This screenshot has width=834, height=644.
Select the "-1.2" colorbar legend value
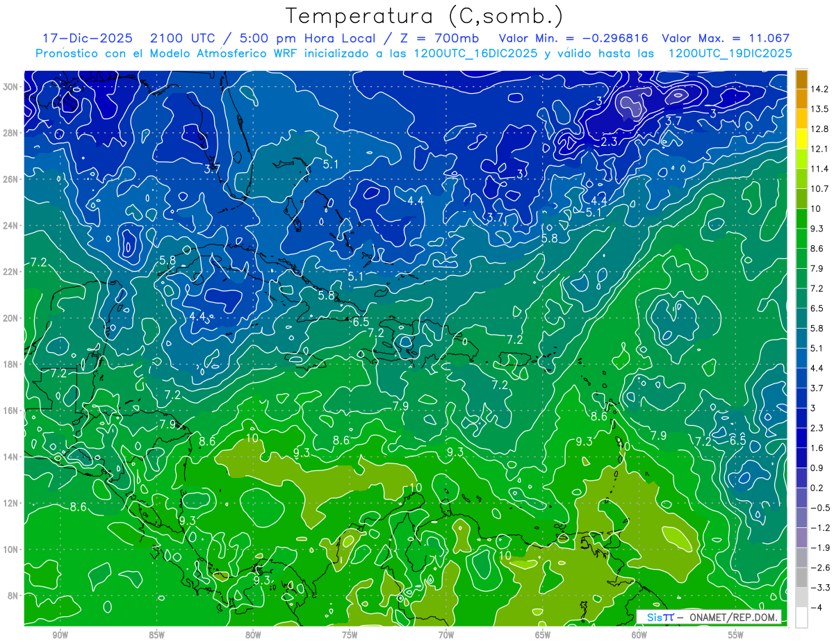tap(820, 527)
